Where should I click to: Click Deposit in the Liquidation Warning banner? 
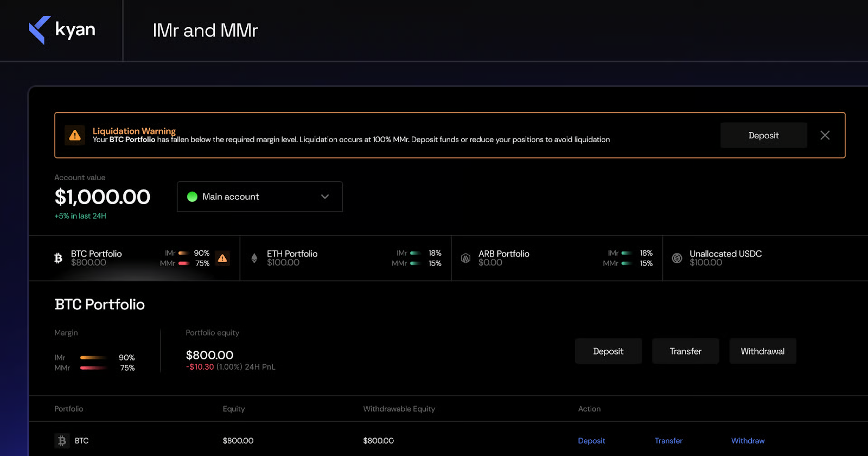pos(763,135)
